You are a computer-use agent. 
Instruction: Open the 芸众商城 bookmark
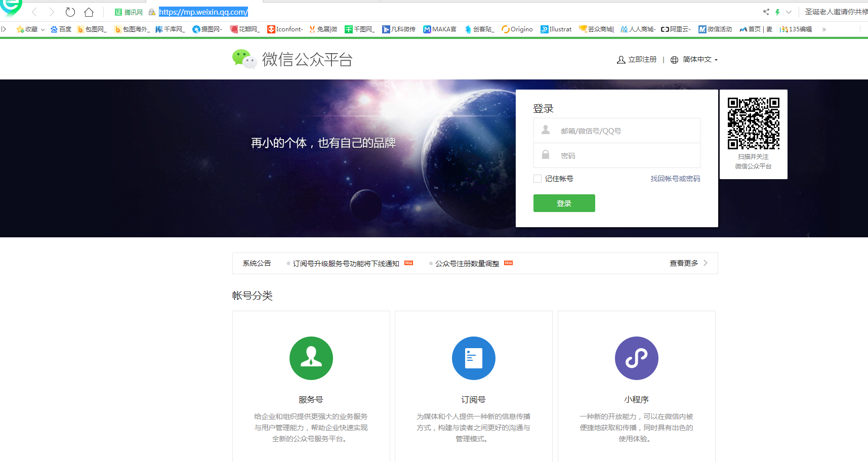click(x=596, y=29)
